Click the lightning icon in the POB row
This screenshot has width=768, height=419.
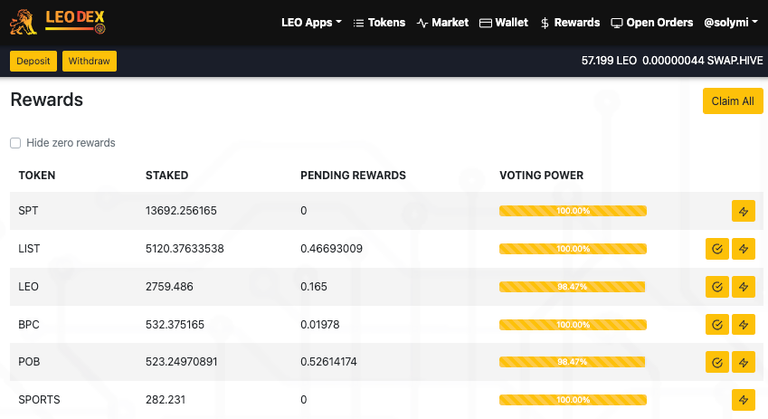[x=743, y=362]
